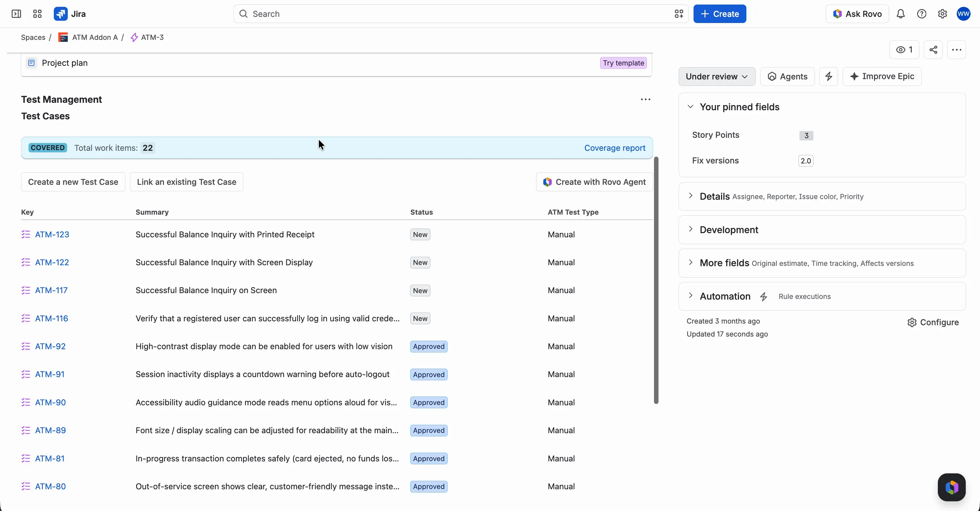Click test case icon for ATM-81
The image size is (980, 511).
point(26,458)
